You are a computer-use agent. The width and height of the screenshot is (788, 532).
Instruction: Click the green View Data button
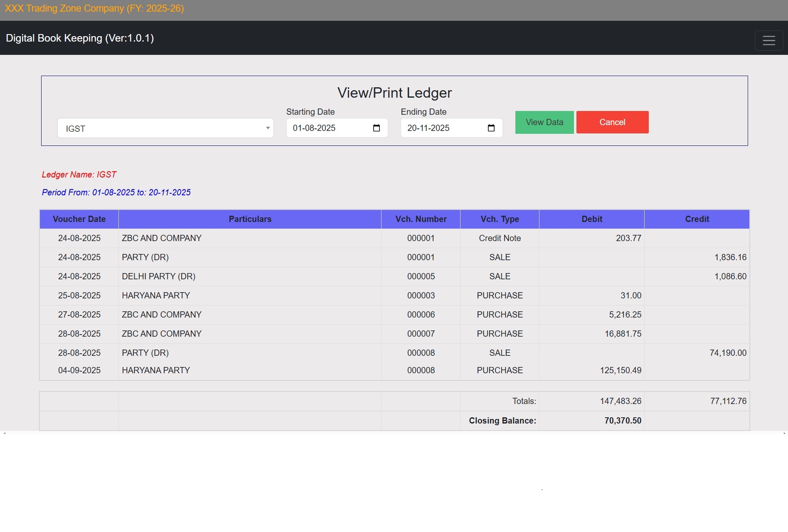click(x=544, y=122)
